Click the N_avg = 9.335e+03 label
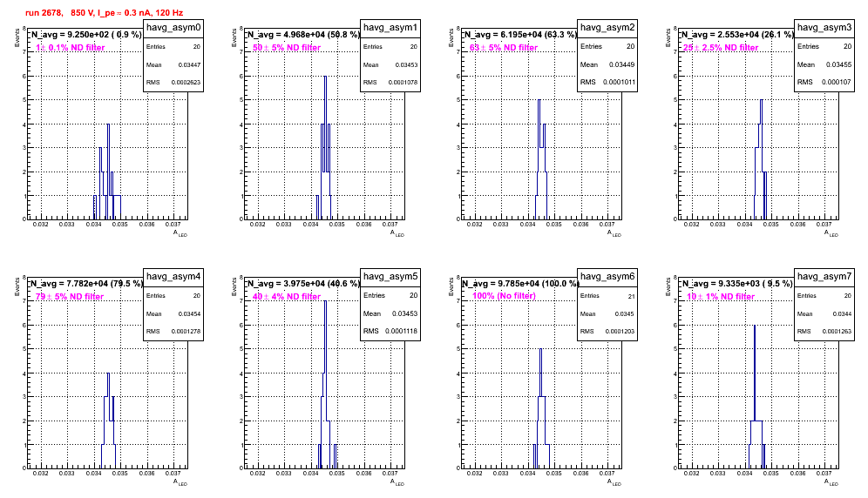Viewport: 868px width, 498px height. (736, 283)
